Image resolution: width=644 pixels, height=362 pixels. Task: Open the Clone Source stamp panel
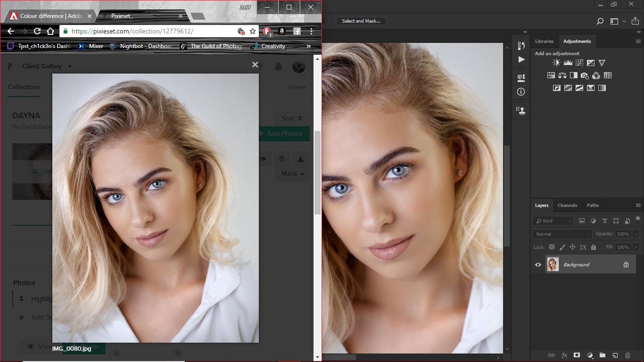point(521,110)
